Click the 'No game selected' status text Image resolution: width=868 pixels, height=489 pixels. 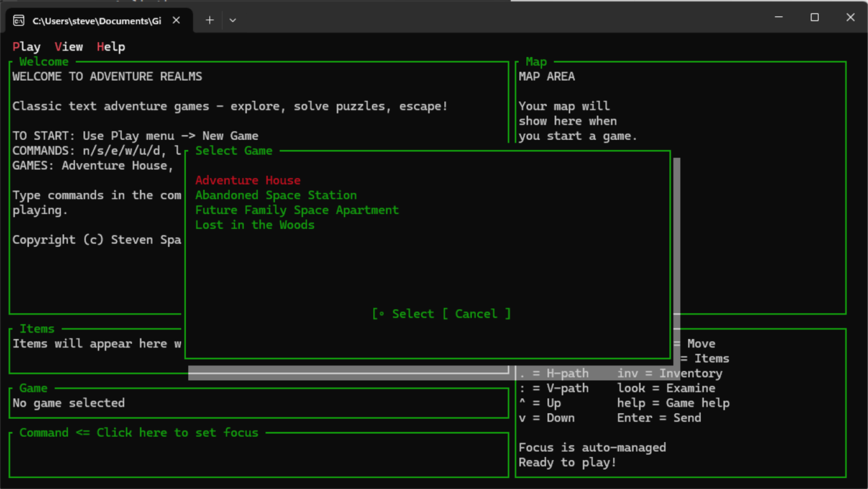point(69,403)
